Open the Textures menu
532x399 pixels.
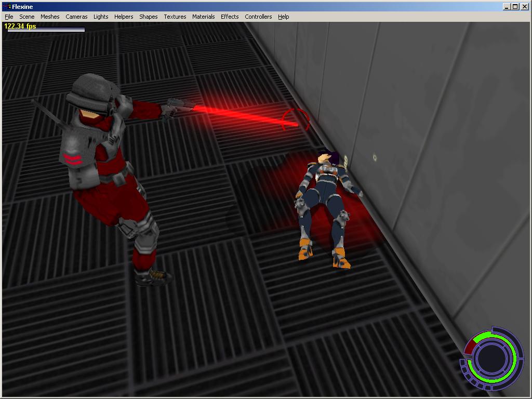[x=175, y=17]
